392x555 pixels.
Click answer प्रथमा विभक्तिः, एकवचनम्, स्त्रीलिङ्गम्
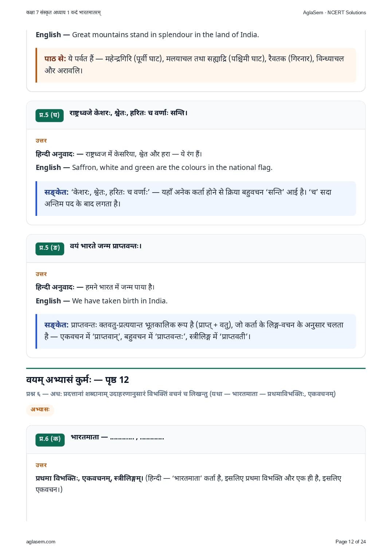pos(90,478)
